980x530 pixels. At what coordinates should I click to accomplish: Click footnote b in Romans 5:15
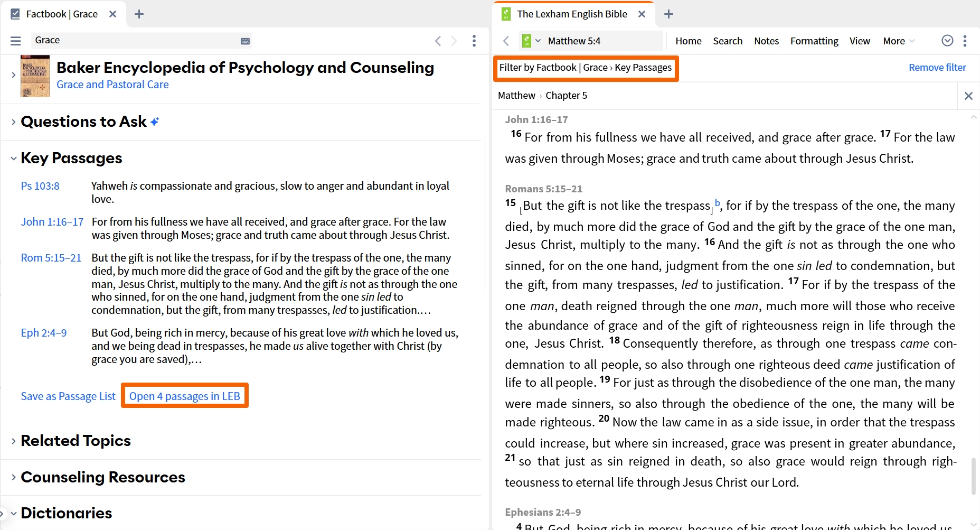tap(718, 202)
